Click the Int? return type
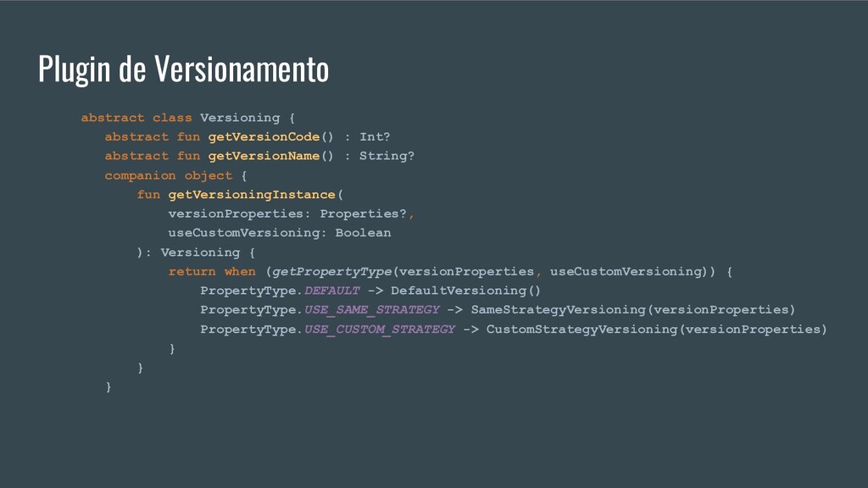Viewport: 868px width, 488px height. (x=375, y=136)
